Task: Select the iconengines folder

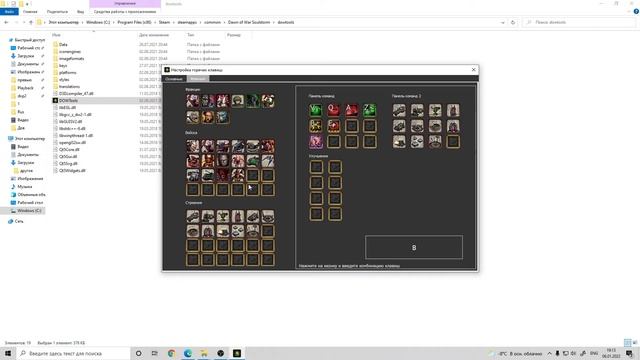Action: click(x=70, y=51)
